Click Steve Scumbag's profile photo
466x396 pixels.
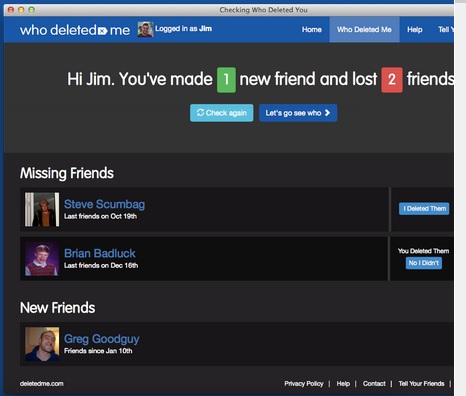(x=42, y=209)
